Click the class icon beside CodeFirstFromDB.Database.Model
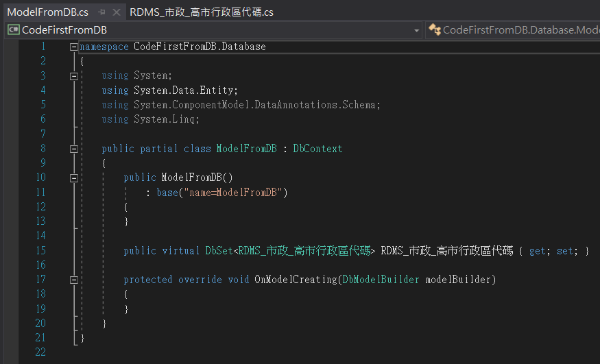This screenshot has width=600, height=364. pos(434,30)
